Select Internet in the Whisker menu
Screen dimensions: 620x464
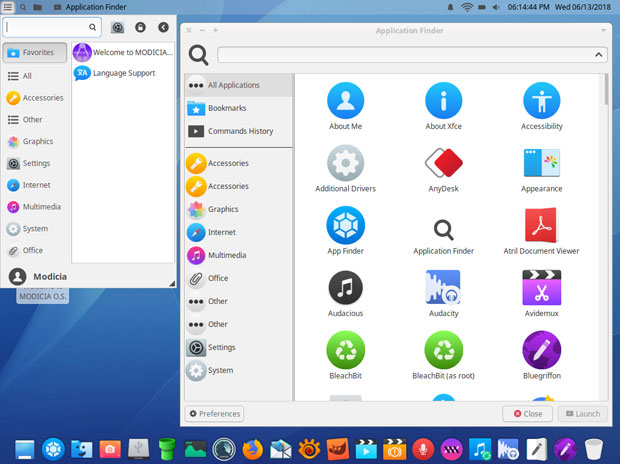(35, 185)
